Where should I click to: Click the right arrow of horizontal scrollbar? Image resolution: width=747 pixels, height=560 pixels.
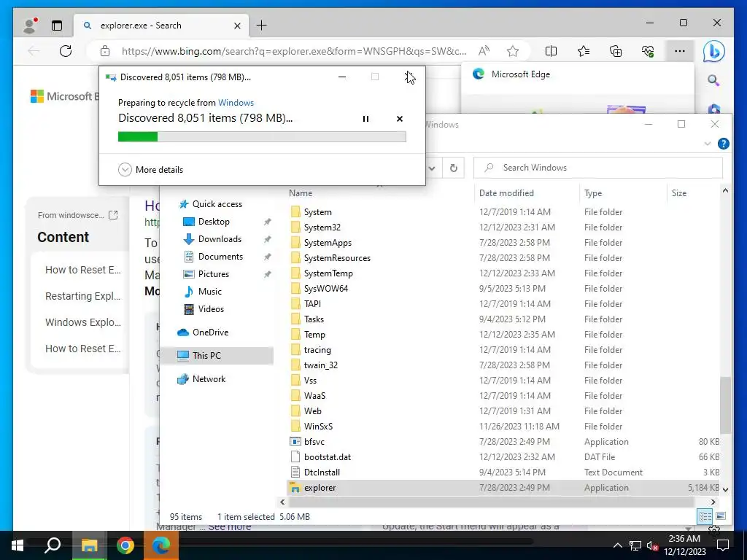coord(713,502)
